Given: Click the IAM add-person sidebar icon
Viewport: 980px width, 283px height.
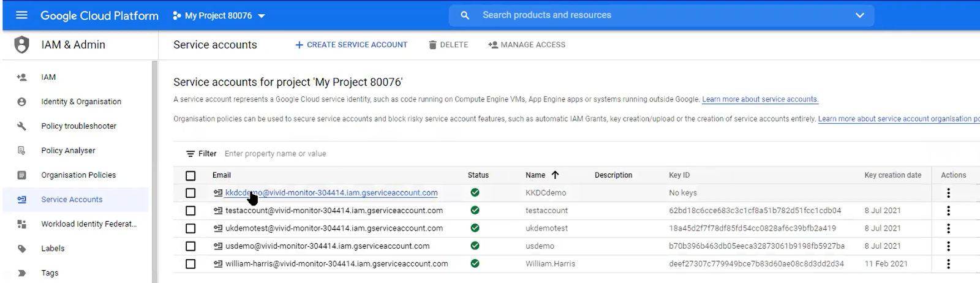Looking at the screenshot, I should point(22,77).
